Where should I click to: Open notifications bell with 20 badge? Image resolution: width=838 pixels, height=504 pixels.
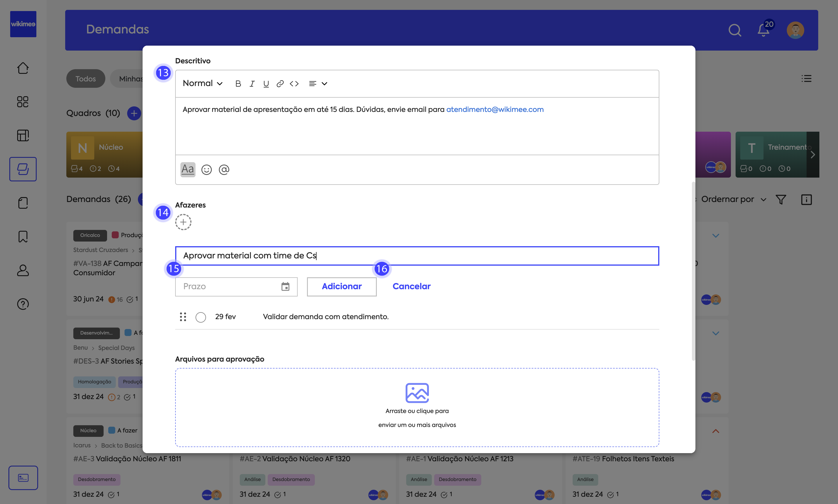point(763,30)
